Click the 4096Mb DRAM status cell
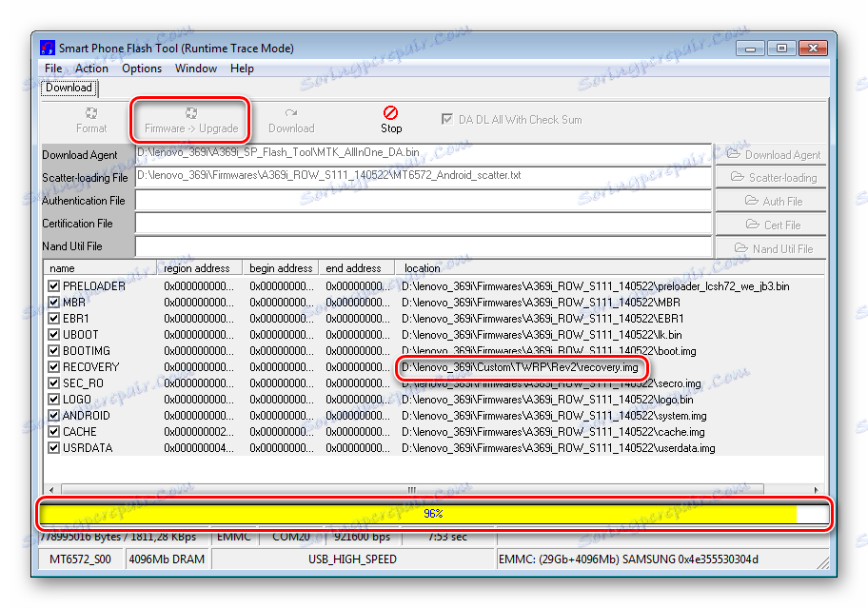This screenshot has width=868, height=608. point(167,559)
